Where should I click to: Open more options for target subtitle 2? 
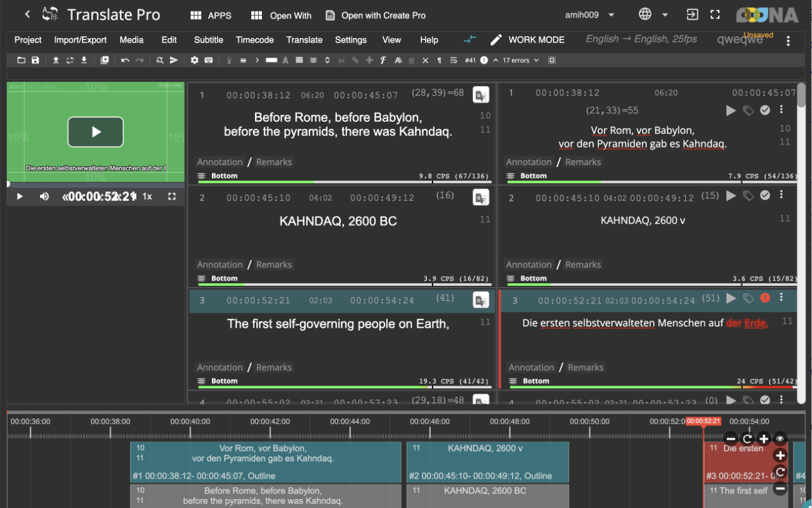point(782,196)
